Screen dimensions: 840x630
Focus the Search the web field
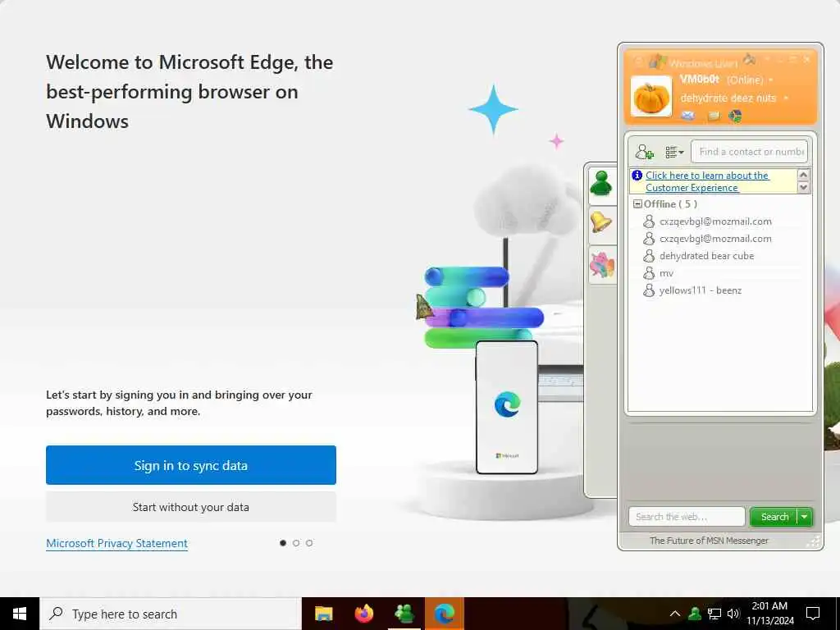coord(687,517)
